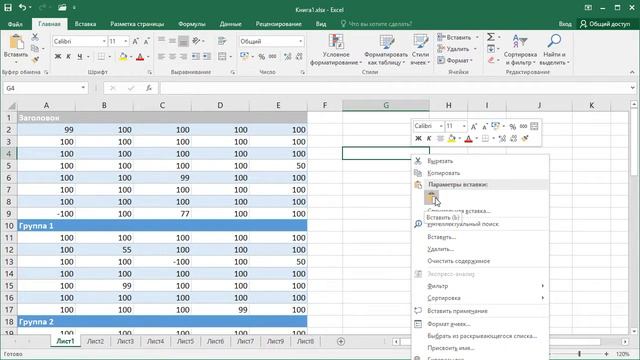The width and height of the screenshot is (640, 360).
Task: Click the add new sheet plus button
Action: (x=341, y=341)
